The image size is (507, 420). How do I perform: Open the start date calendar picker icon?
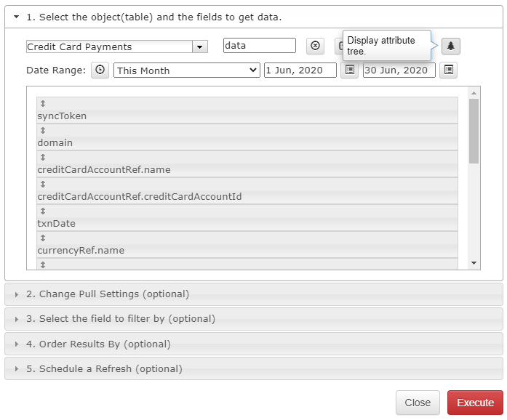pyautogui.click(x=350, y=70)
